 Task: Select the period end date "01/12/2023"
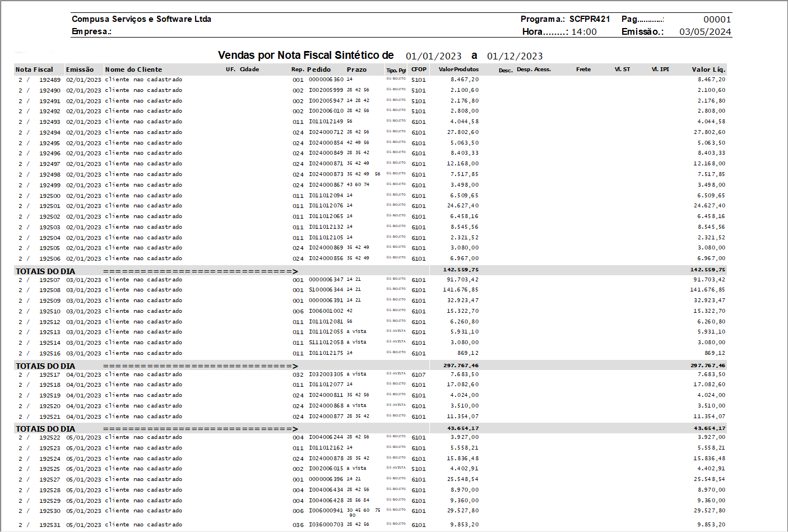tap(515, 56)
